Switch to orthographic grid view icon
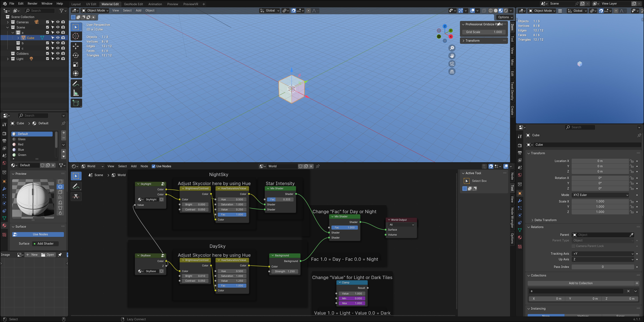The height and width of the screenshot is (322, 644). tap(452, 72)
